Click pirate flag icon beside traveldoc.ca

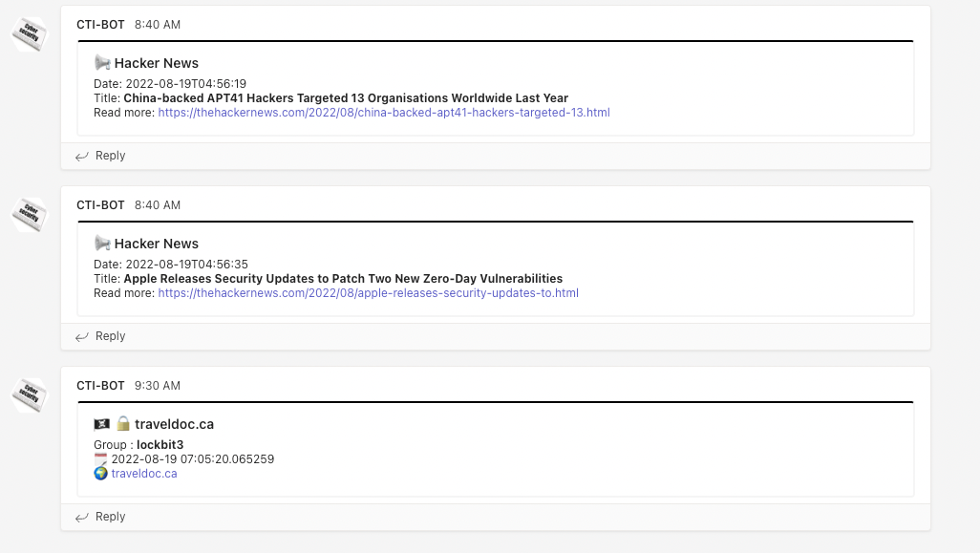coord(101,424)
